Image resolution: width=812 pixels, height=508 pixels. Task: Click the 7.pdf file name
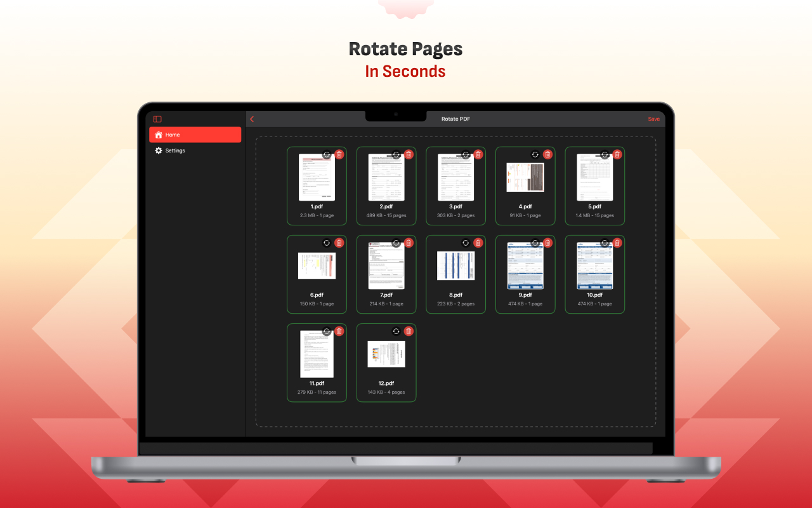tap(386, 295)
